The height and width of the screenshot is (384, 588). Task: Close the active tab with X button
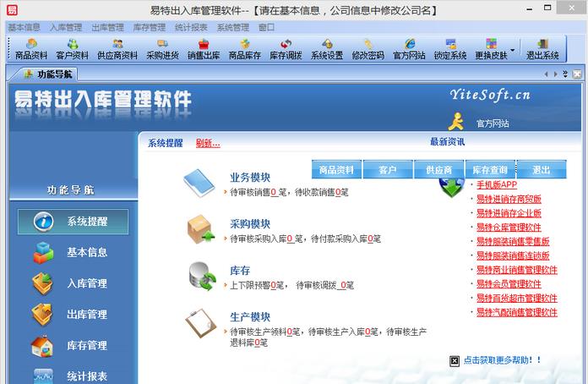577,74
